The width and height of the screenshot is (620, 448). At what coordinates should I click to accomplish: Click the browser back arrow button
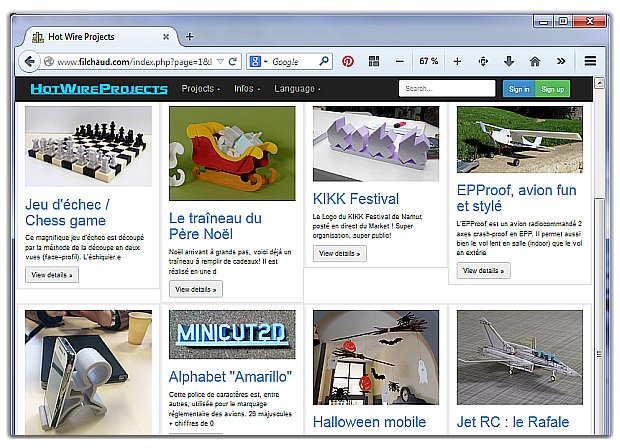pos(29,62)
